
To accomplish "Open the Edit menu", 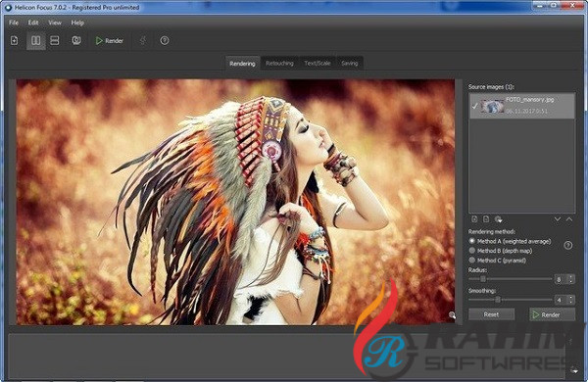I will pyautogui.click(x=33, y=23).
